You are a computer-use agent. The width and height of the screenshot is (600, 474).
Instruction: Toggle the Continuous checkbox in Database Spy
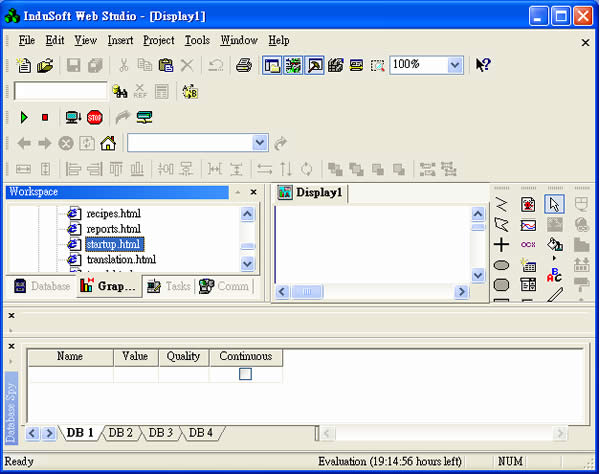pos(245,374)
